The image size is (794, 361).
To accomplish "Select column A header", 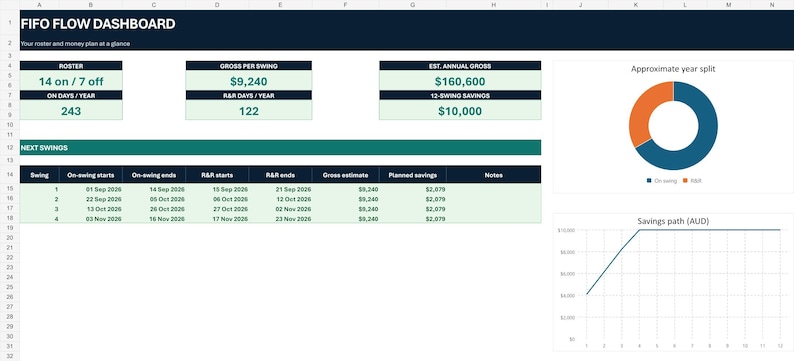I will pyautogui.click(x=39, y=5).
